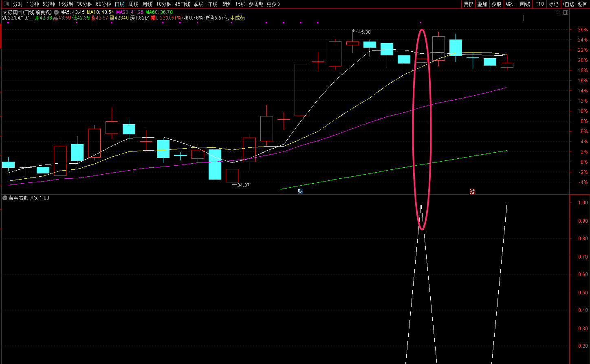Toggle the right panel layout icon

[565, 12]
